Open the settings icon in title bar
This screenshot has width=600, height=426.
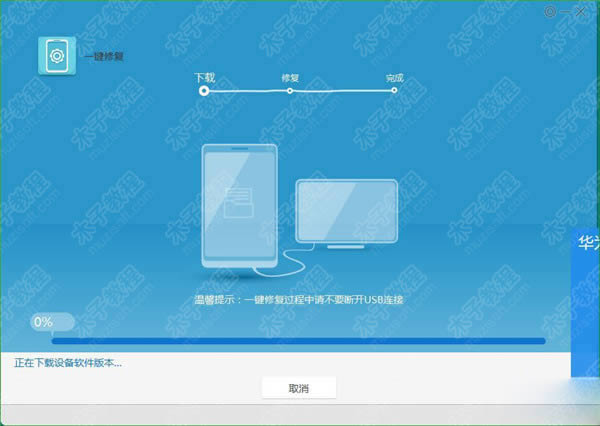point(551,10)
